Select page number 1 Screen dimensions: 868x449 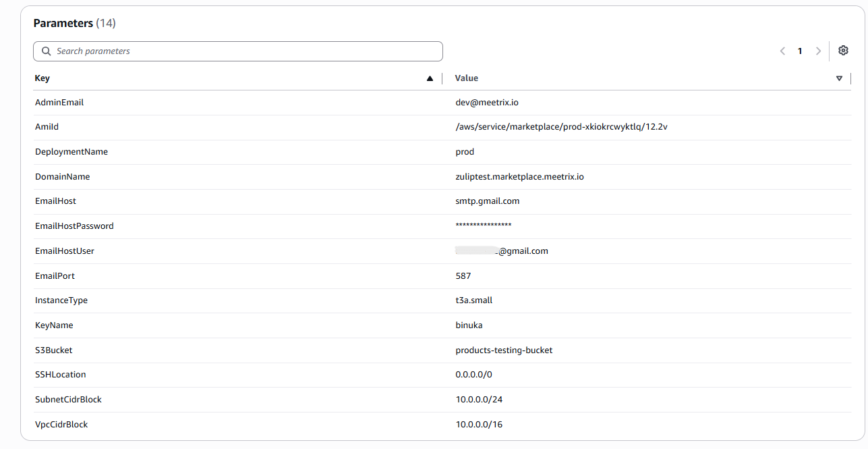800,51
